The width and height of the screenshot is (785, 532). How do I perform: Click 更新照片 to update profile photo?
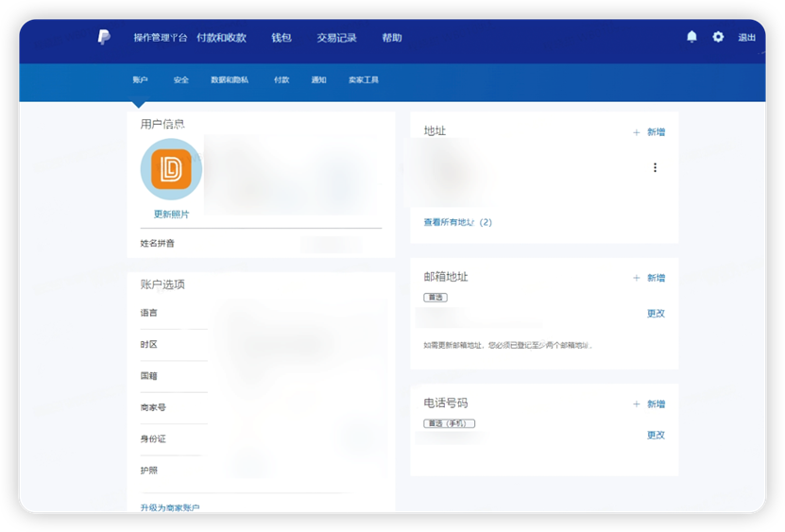click(x=171, y=215)
